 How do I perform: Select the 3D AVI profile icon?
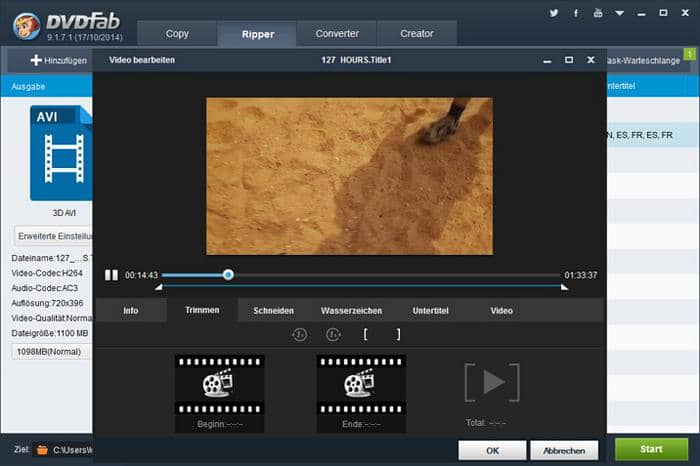[61, 153]
